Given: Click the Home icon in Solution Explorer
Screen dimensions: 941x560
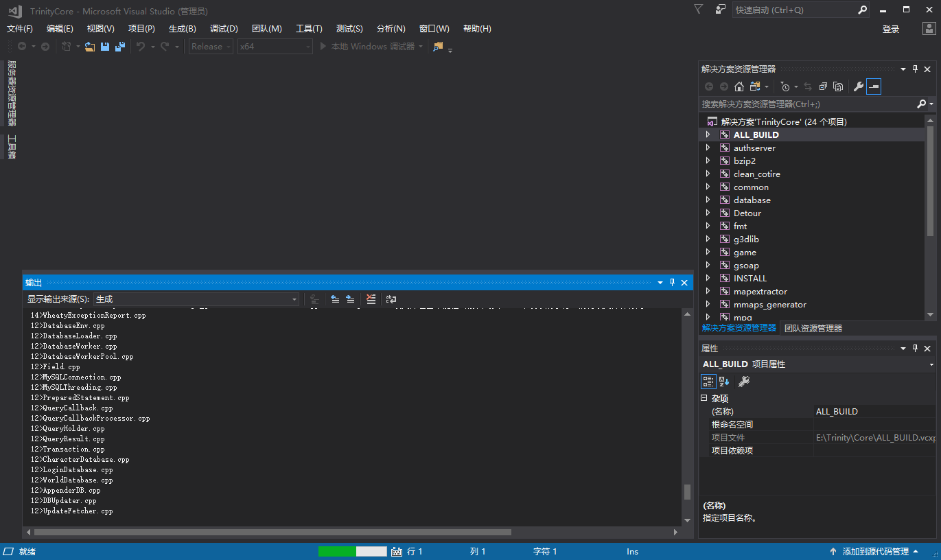Looking at the screenshot, I should 739,86.
